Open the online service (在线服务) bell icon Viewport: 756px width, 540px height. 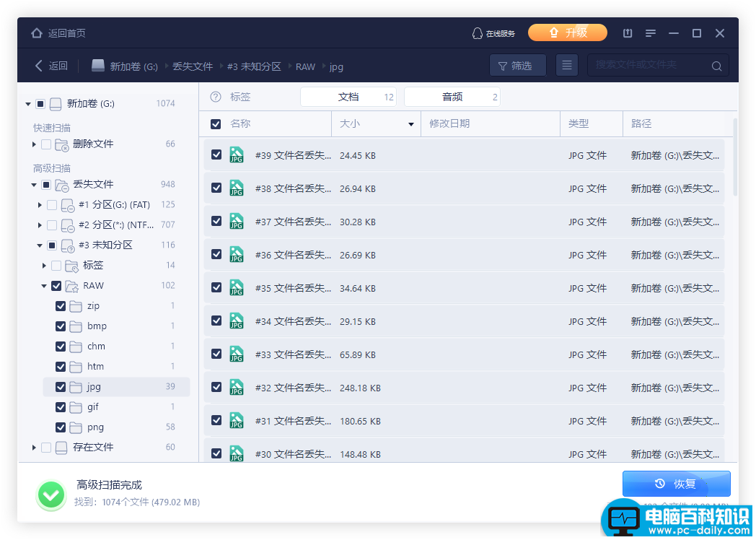coord(477,33)
